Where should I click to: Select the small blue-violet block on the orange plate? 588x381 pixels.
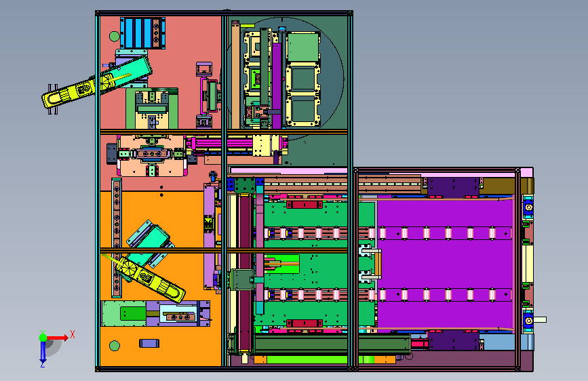[x=149, y=343]
